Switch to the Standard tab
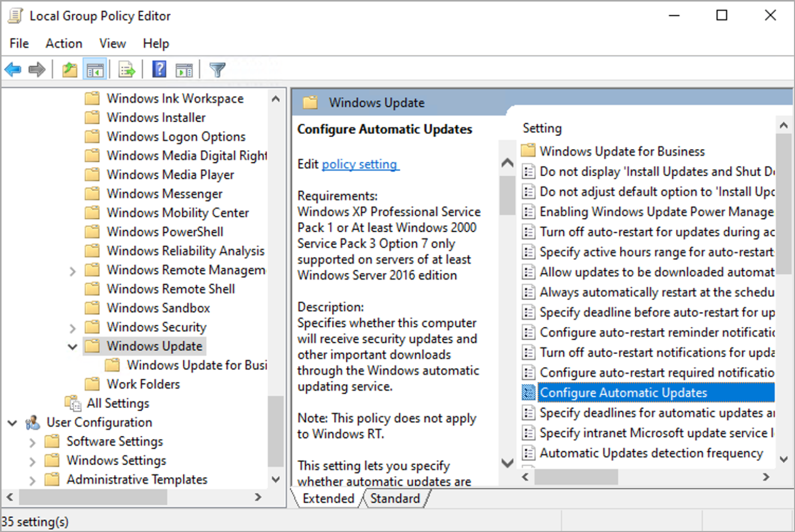This screenshot has width=795, height=532. click(395, 498)
